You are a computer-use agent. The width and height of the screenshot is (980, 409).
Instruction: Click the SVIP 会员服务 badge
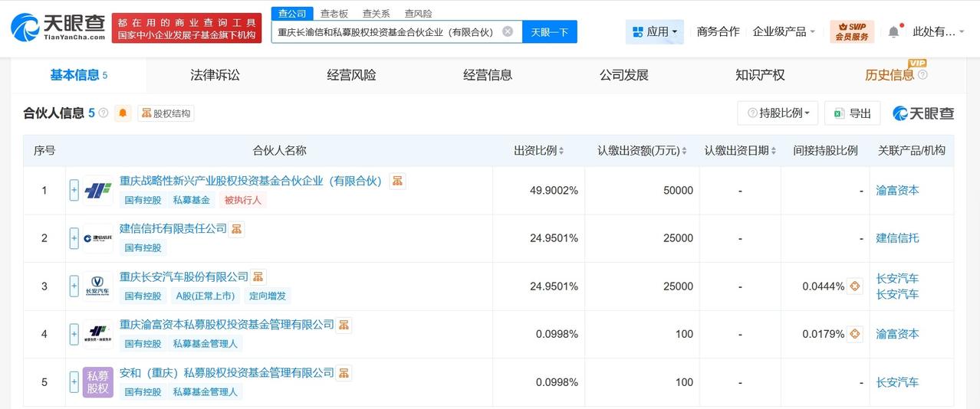(x=852, y=31)
